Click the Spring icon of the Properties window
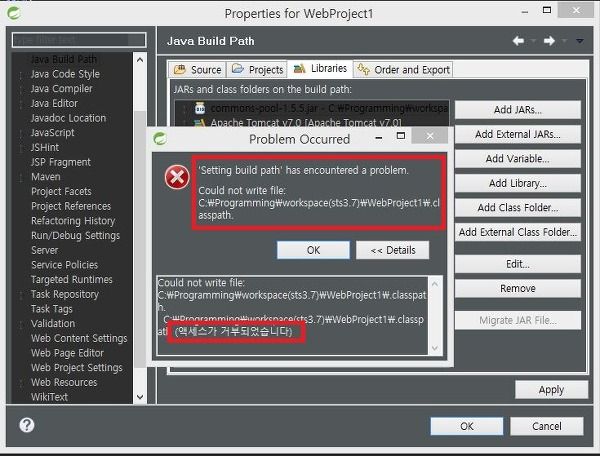 point(14,13)
